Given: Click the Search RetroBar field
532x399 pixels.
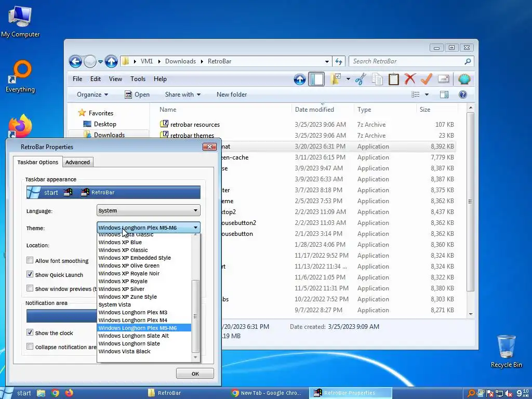Looking at the screenshot, I should coord(407,61).
